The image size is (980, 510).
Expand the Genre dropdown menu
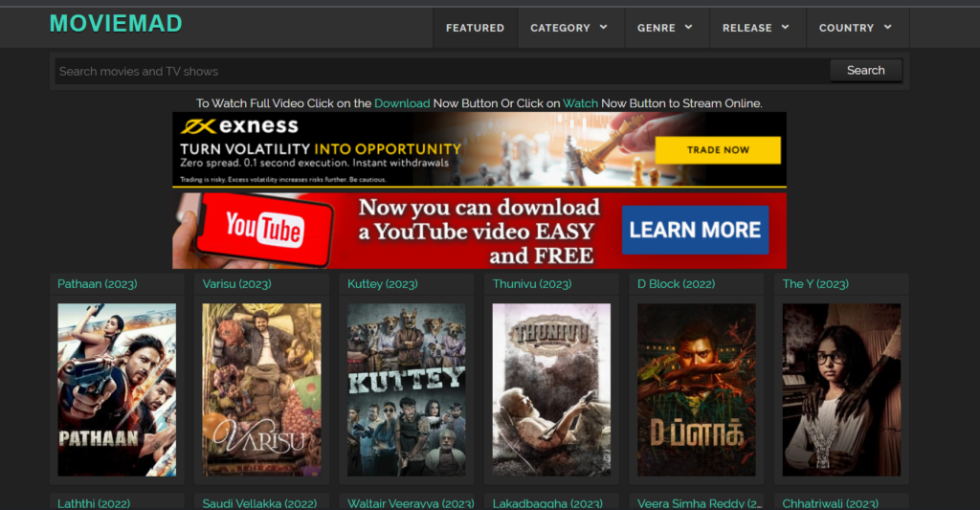(x=666, y=28)
